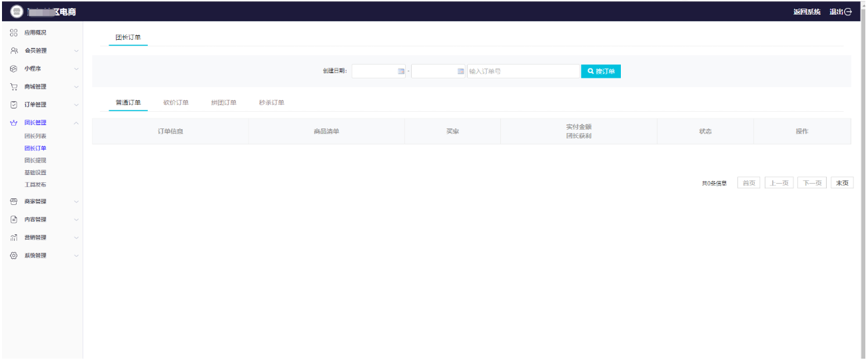This screenshot has width=868, height=362.
Task: Switch to the 砍价订单 tab
Action: coord(176,102)
